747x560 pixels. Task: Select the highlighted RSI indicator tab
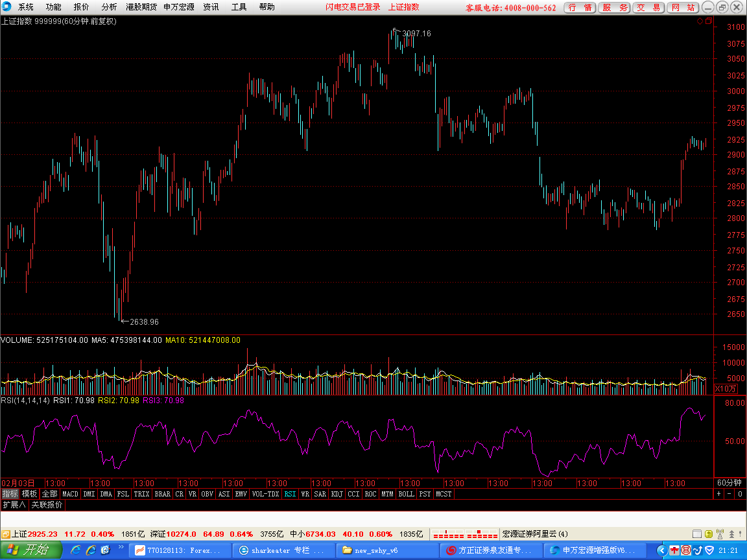click(x=290, y=494)
